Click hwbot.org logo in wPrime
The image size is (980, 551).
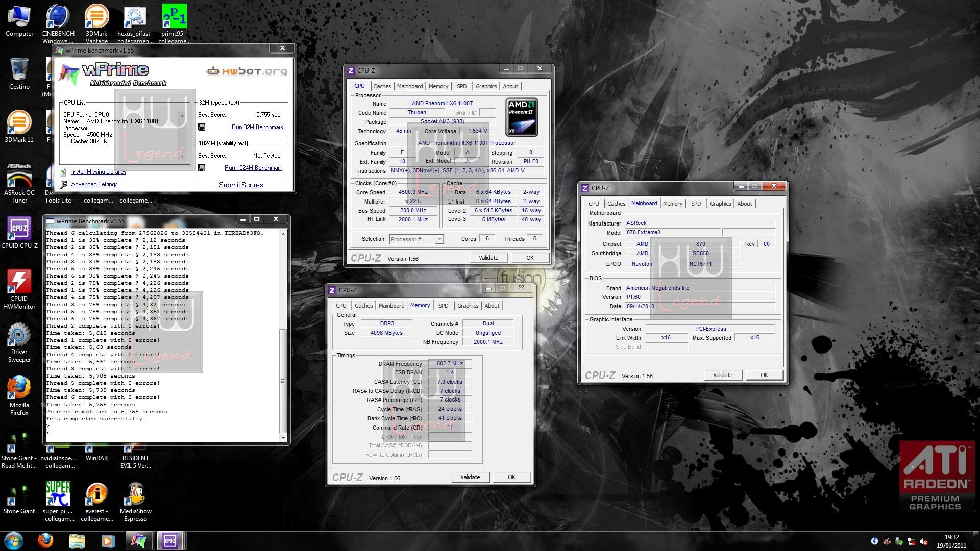coord(247,71)
